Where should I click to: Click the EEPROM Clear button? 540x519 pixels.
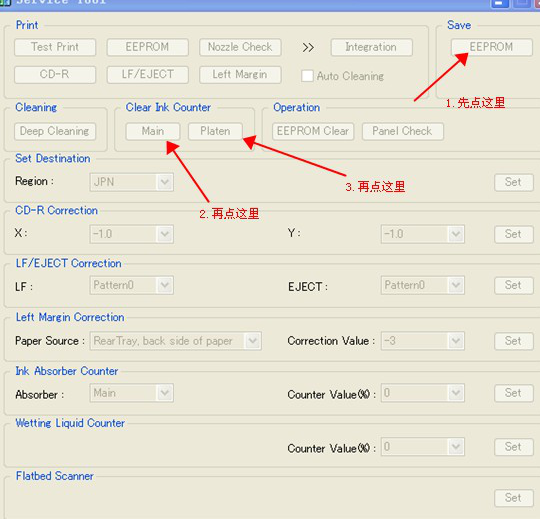313,131
